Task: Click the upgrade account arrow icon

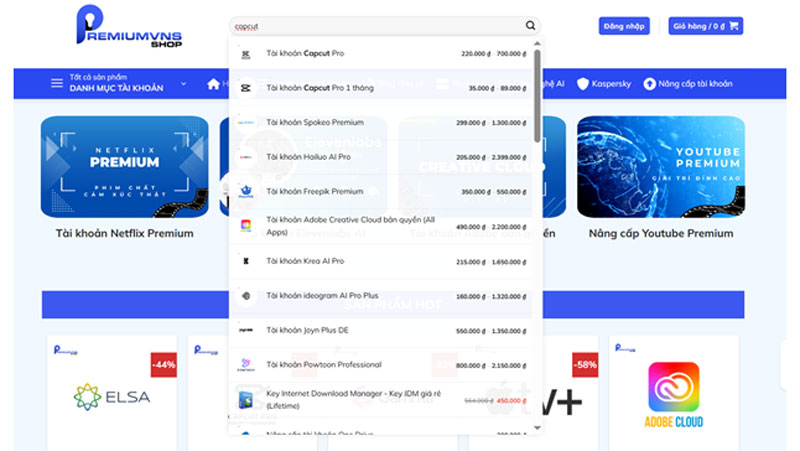Action: (x=649, y=84)
